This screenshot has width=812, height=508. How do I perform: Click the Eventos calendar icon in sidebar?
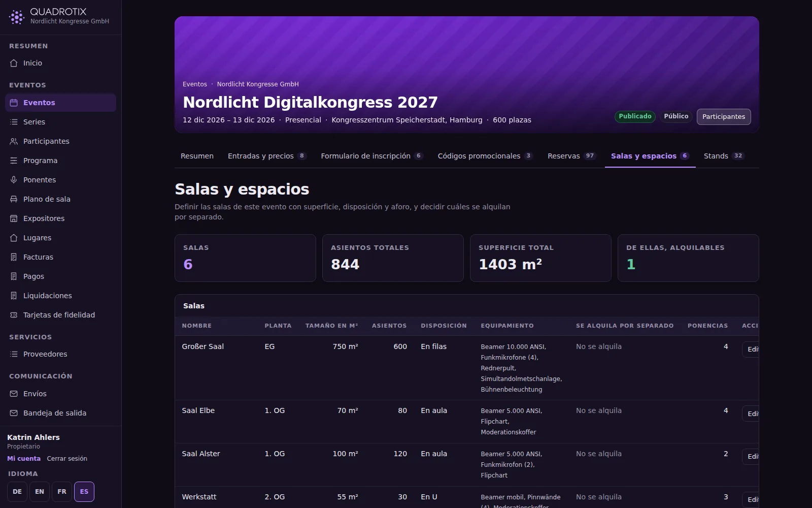(x=14, y=103)
